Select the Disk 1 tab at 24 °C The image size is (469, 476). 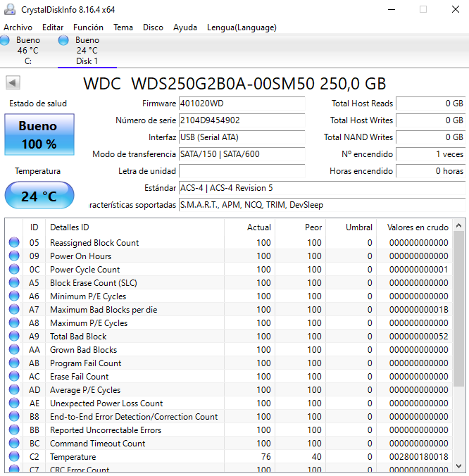(x=87, y=51)
